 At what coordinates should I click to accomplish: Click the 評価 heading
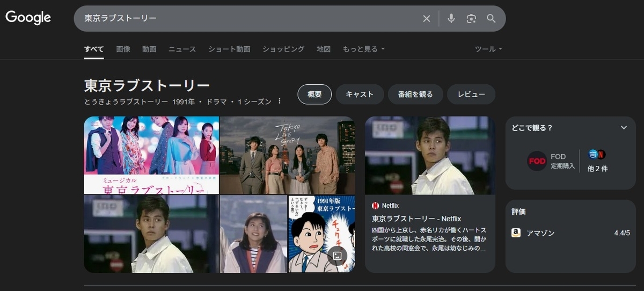point(518,212)
